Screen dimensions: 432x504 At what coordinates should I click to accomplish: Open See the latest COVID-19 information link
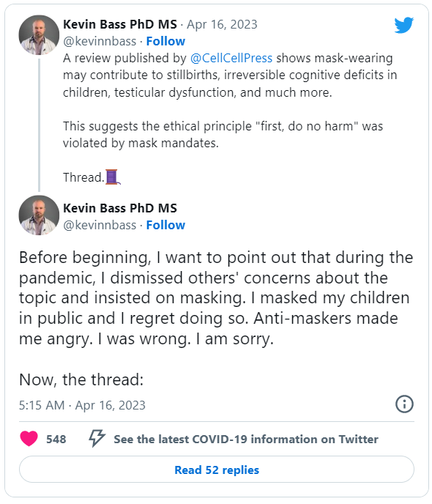[x=246, y=439]
